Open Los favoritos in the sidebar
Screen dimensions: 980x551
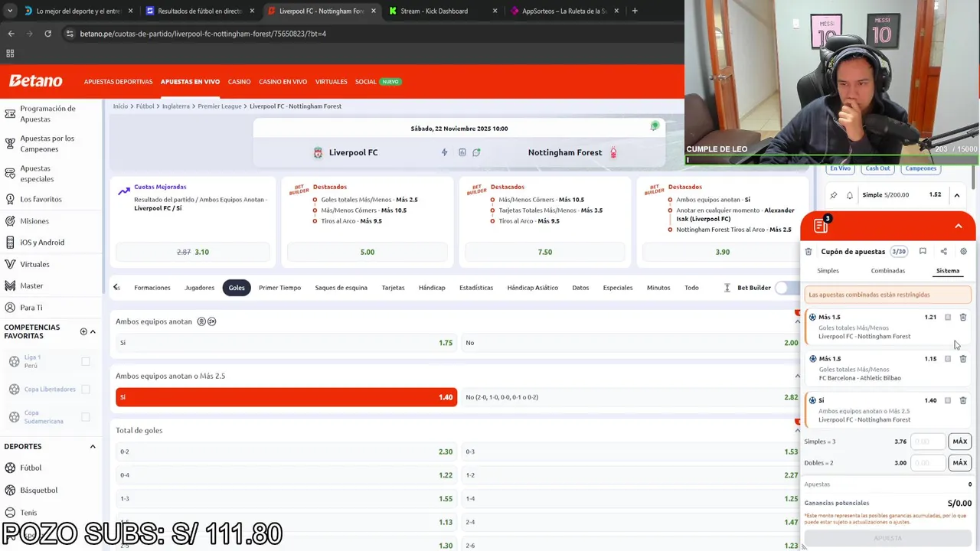point(41,199)
